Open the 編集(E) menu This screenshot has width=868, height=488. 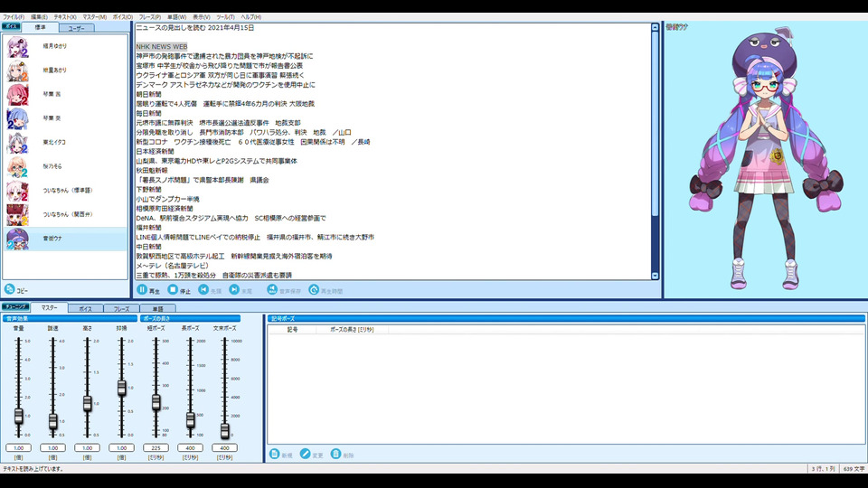point(39,17)
